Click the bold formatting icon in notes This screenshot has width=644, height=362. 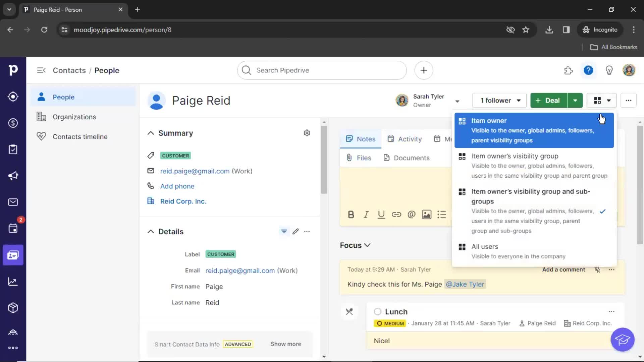pyautogui.click(x=351, y=215)
